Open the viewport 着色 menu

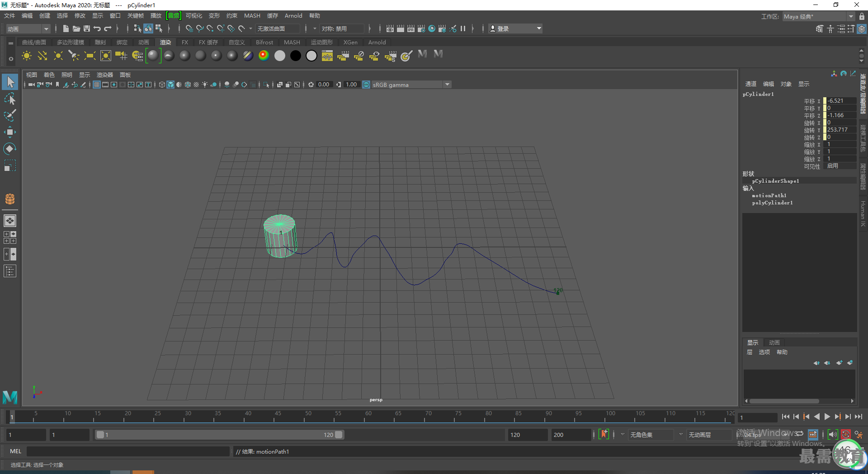49,75
